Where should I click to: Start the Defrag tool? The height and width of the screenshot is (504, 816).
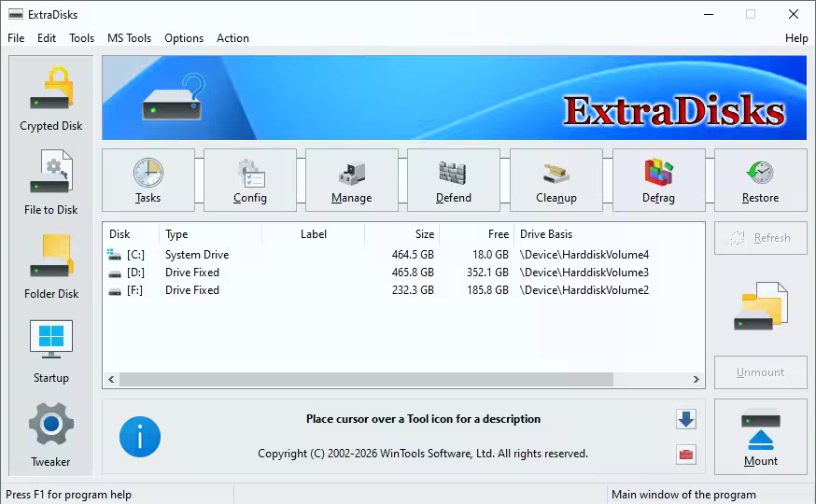click(x=658, y=180)
